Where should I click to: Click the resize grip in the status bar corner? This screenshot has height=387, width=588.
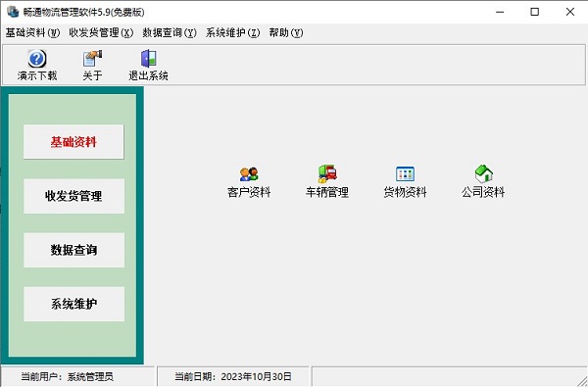(x=582, y=380)
